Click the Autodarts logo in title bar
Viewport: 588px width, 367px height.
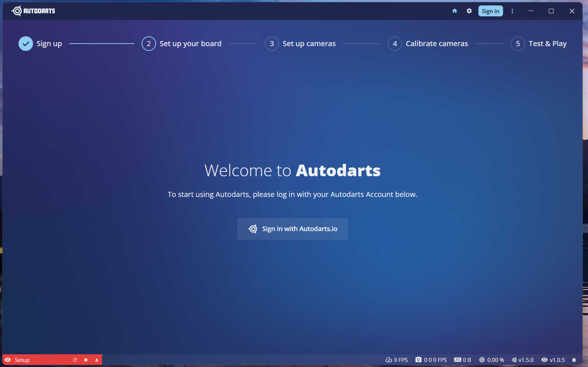click(x=33, y=11)
